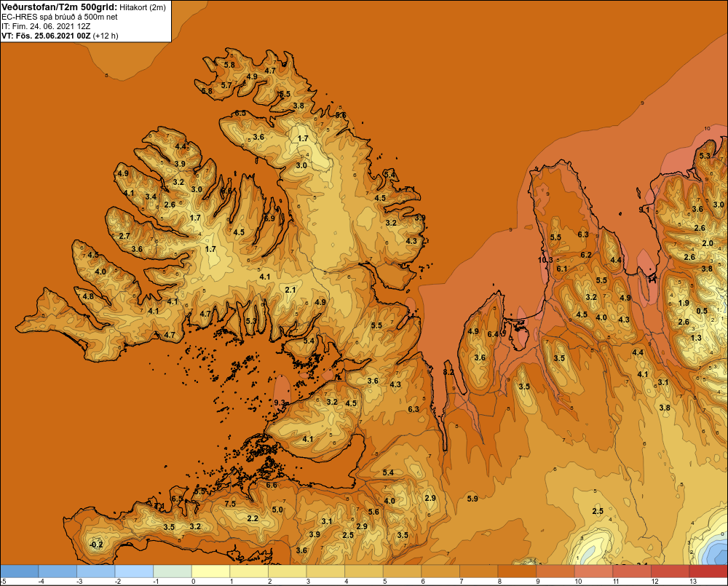This screenshot has width=728, height=586.
Task: Click the '-5' tick label on the color scale
Action: click(x=4, y=582)
